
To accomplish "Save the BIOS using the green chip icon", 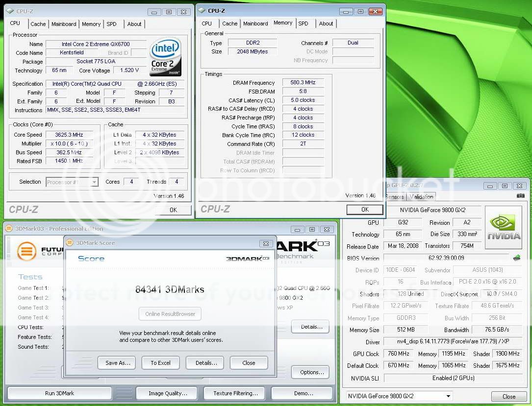I will 517,258.
